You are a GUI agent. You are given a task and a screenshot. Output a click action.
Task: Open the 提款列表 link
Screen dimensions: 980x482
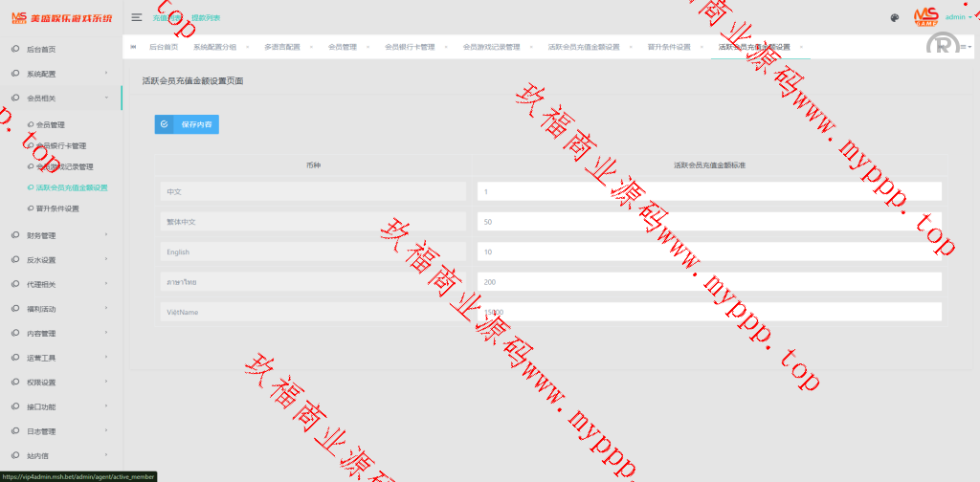[205, 17]
